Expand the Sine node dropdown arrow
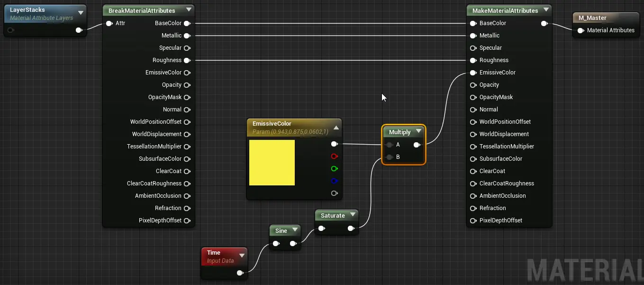 pos(295,230)
